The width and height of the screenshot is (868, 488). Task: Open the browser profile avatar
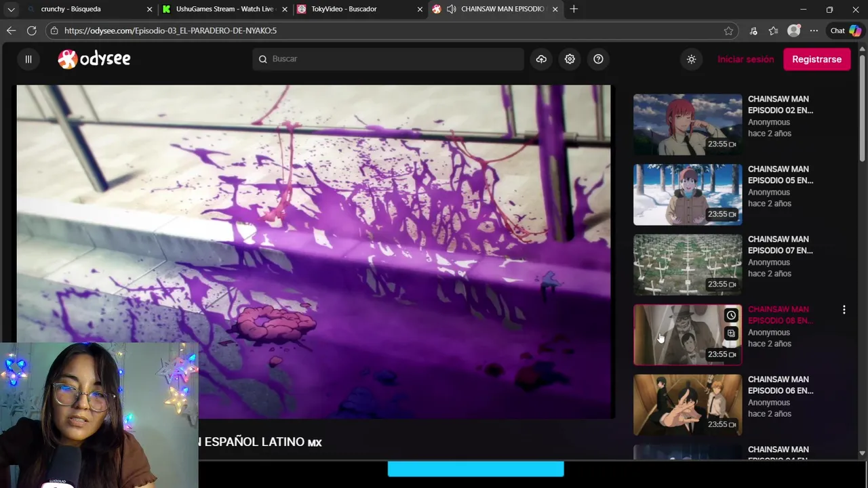[793, 30]
